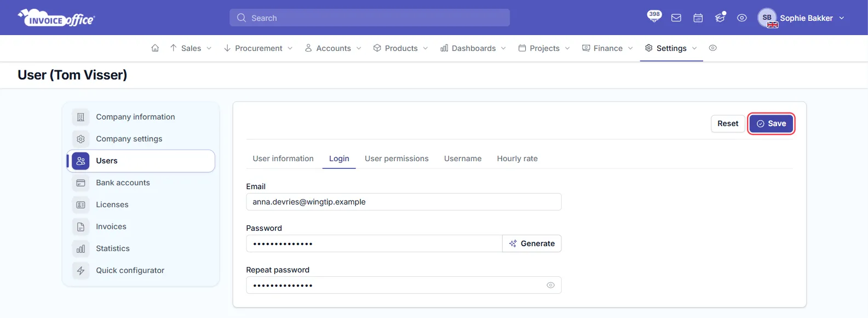Focus the Search field
868x318 pixels.
(370, 18)
